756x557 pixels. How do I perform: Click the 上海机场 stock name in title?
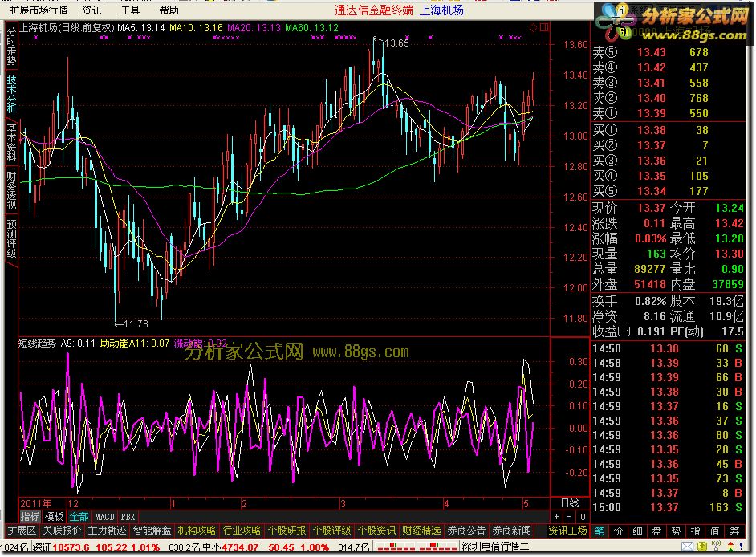(441, 10)
